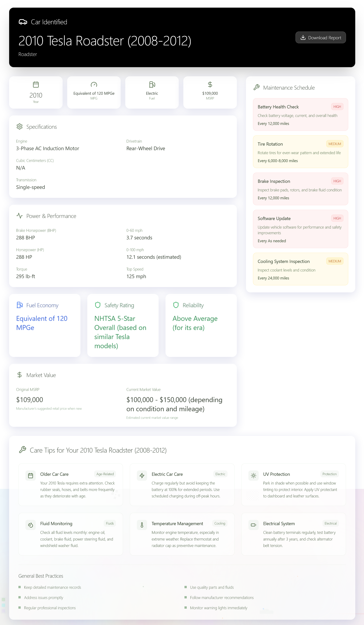The height and width of the screenshot is (625, 364).
Task: Click the Software Update title
Action: tap(274, 219)
